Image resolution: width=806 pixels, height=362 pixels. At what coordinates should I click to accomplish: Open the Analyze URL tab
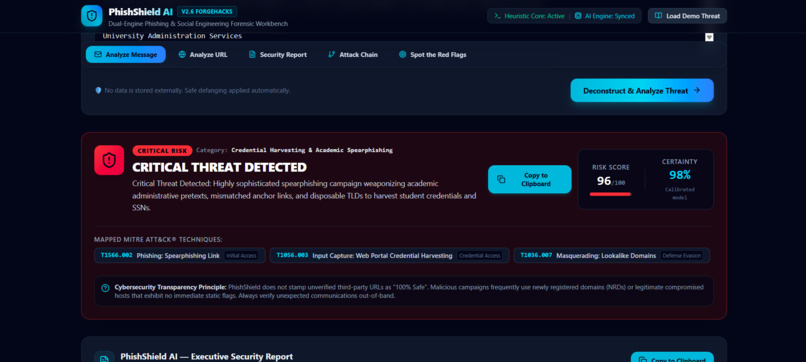203,55
